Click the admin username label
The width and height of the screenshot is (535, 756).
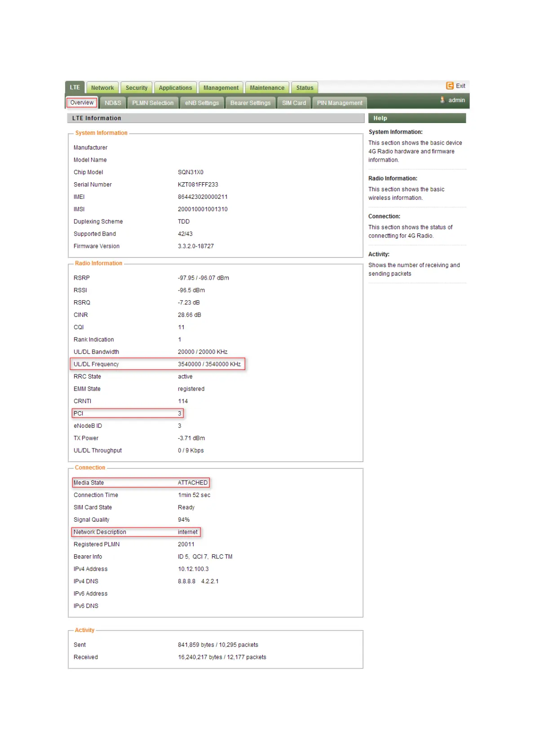coord(456,100)
